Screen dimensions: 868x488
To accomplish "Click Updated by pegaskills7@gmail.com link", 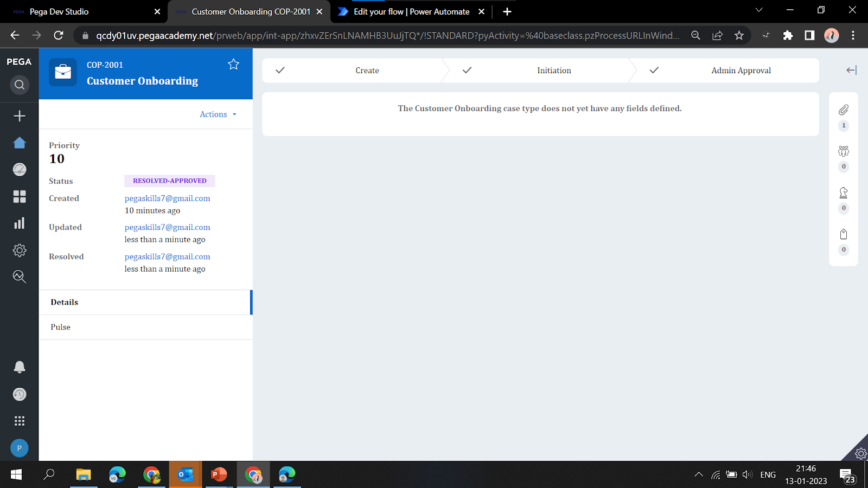I will coord(167,227).
